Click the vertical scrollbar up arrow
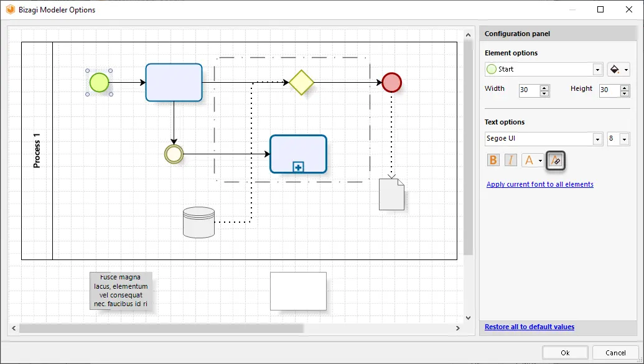Image resolution: width=644 pixels, height=364 pixels. 468,35
